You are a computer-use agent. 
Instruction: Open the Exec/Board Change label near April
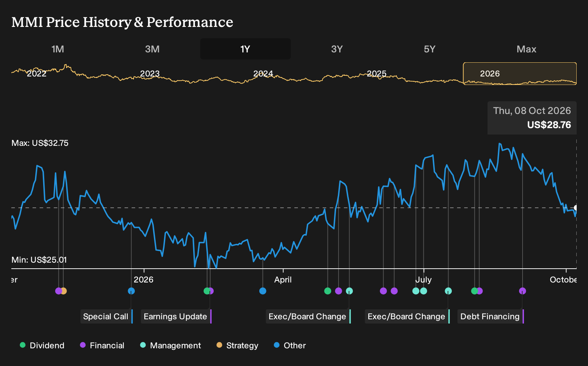[308, 316]
